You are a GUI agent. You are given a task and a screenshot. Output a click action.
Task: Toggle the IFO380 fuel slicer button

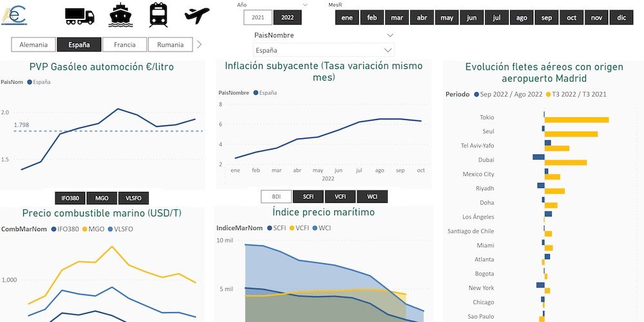[x=70, y=198]
